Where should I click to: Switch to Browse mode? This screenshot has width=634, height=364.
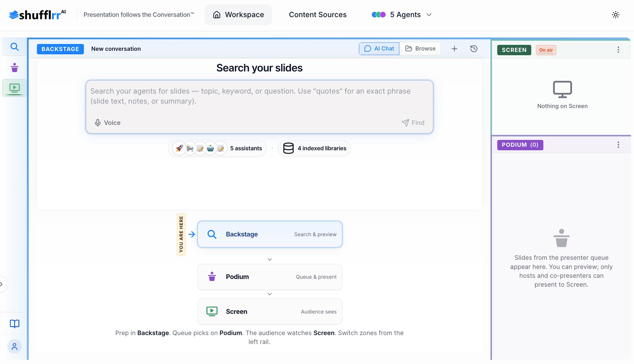coord(420,49)
